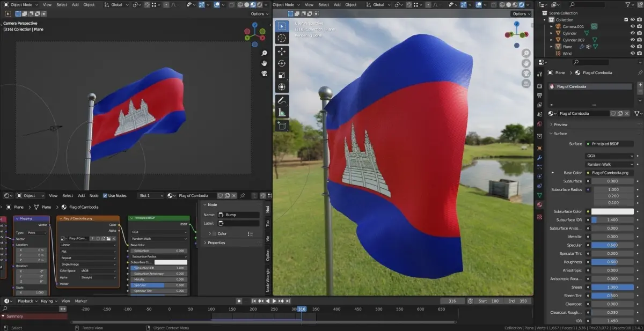Screen dimensions: 644x331
Task: Expand Properties section in Node sidebar
Action: (216, 242)
